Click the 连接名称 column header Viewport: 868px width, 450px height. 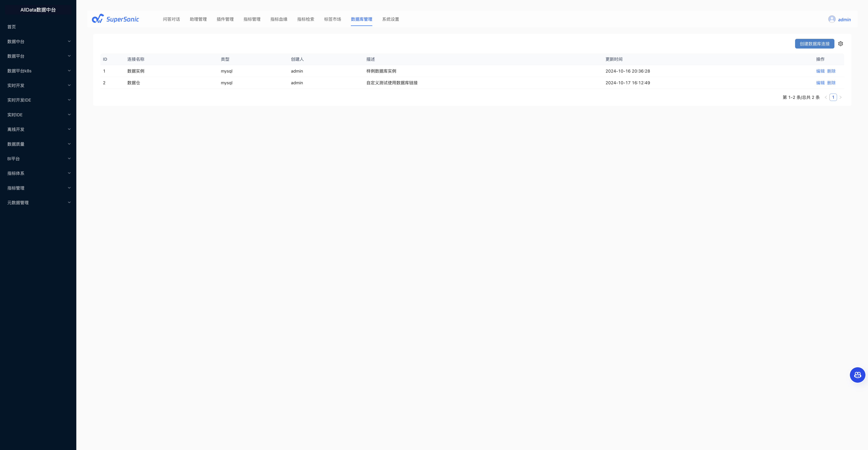pyautogui.click(x=136, y=59)
